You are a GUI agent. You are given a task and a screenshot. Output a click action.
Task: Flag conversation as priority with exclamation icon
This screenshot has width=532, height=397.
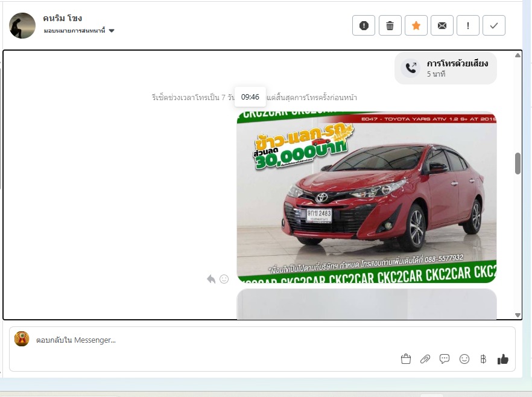tap(468, 25)
